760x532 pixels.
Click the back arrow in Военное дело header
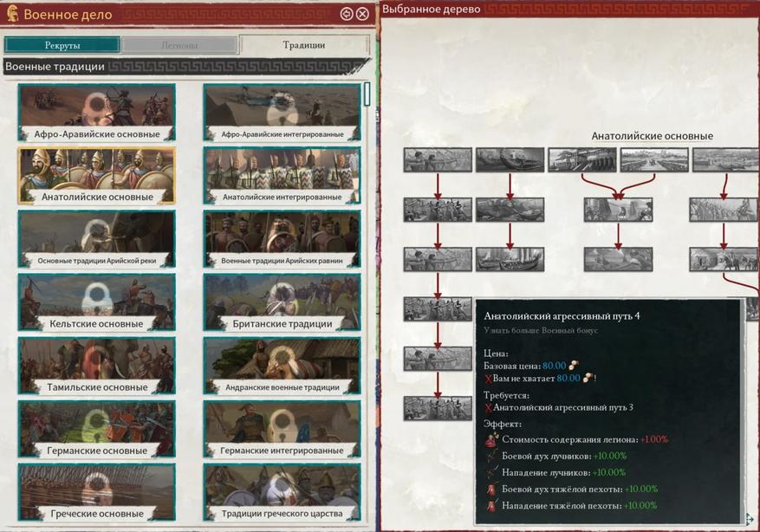(347, 14)
